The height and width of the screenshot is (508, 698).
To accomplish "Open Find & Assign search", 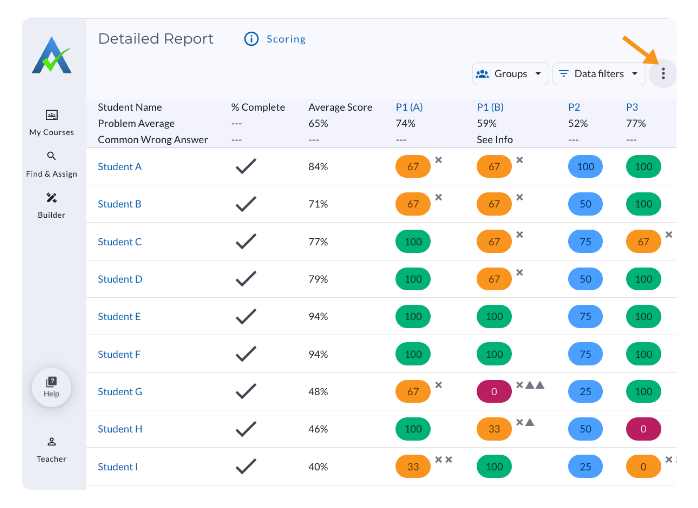I will coord(52,164).
